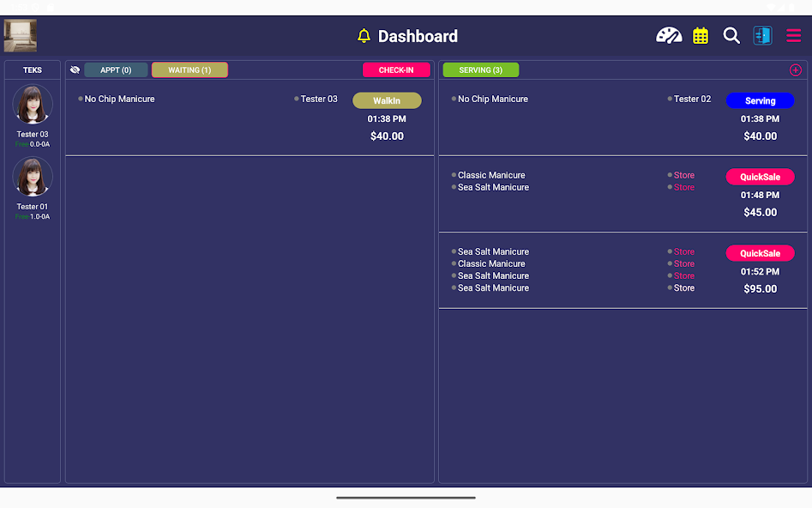
Task: Open the yellow calendar icon
Action: [x=701, y=35]
